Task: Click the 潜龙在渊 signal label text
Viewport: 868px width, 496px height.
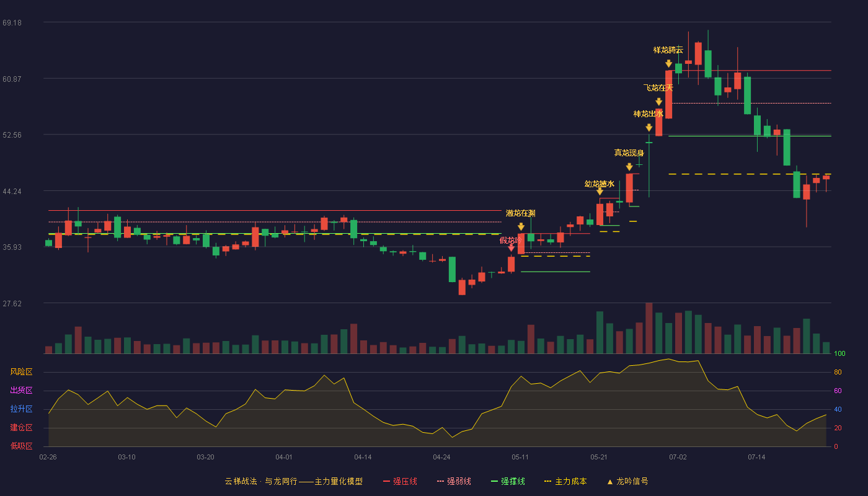Action: click(x=521, y=213)
